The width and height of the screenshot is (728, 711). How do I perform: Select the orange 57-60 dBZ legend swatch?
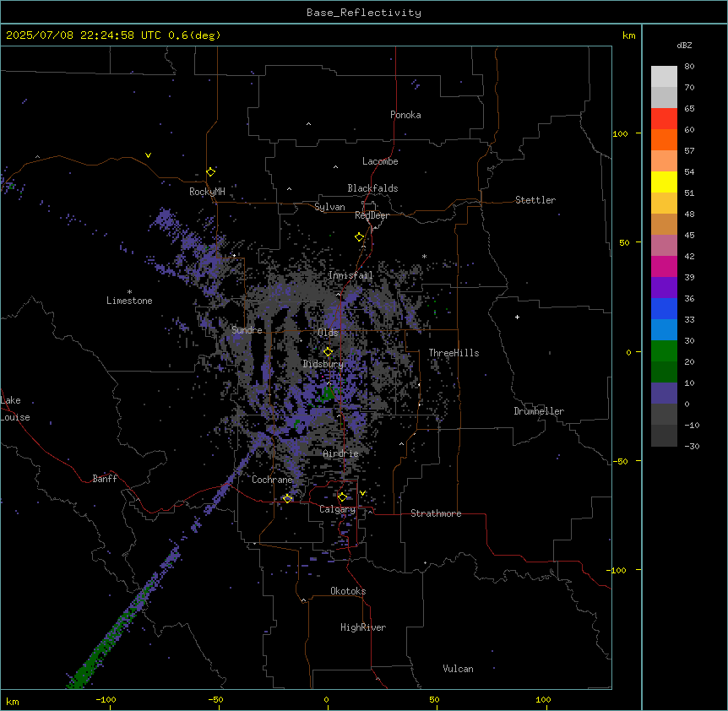click(664, 139)
